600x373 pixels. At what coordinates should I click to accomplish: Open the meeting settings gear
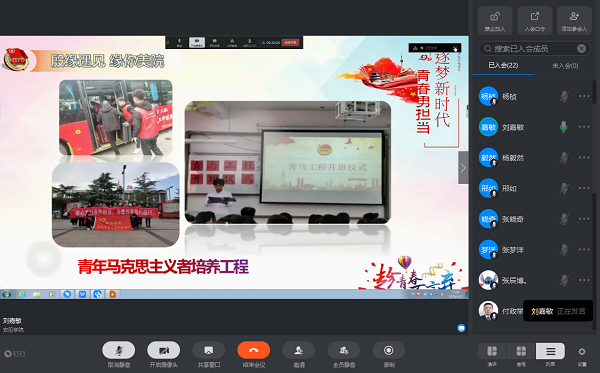(x=582, y=352)
